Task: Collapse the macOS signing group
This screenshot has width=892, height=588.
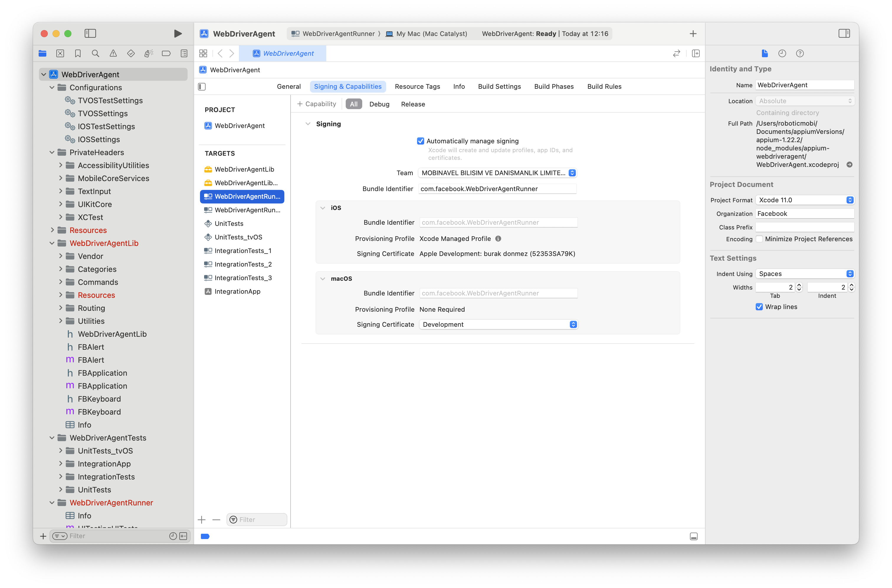Action: pyautogui.click(x=323, y=279)
